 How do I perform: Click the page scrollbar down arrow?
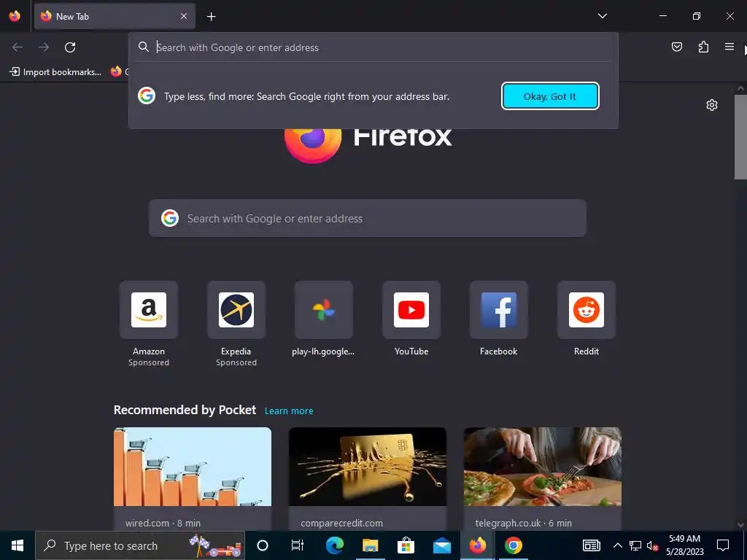pyautogui.click(x=740, y=525)
